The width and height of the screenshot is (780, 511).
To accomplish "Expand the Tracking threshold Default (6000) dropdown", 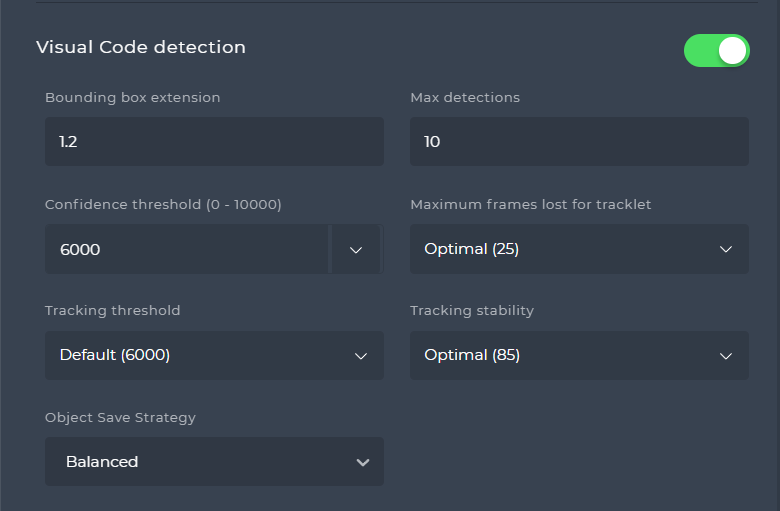I will (x=214, y=355).
